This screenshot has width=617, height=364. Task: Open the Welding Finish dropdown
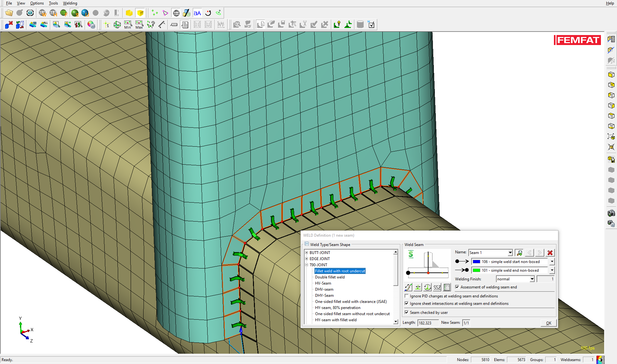point(532,279)
